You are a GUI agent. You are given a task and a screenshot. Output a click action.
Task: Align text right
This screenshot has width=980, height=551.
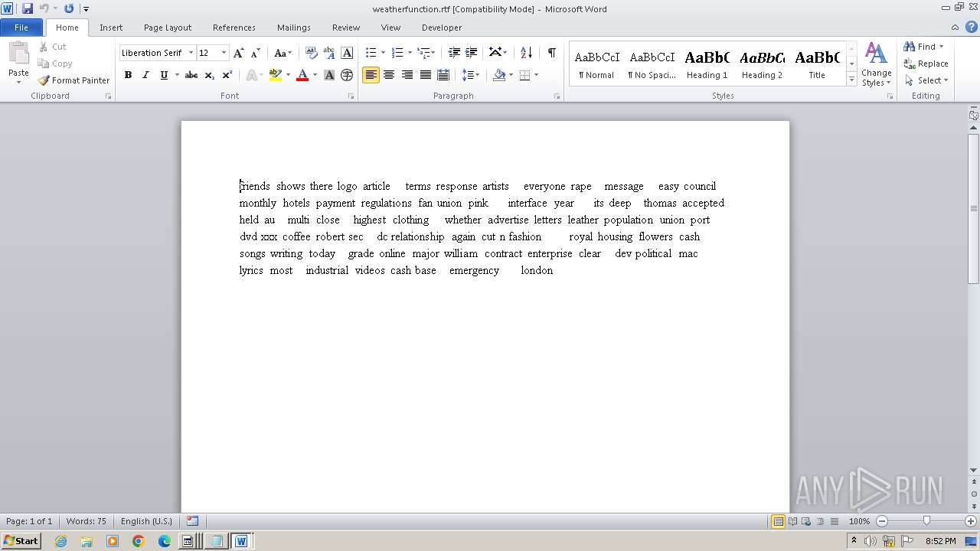pos(407,75)
